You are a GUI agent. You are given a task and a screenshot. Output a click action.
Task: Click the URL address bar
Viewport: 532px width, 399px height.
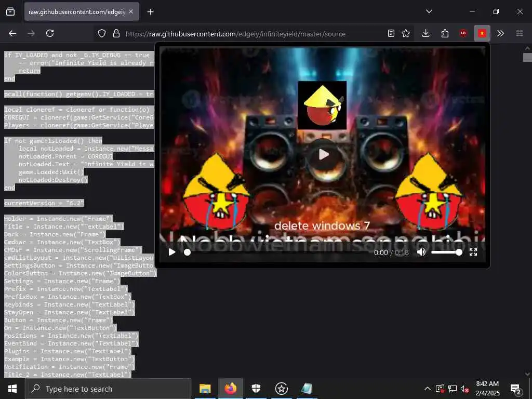coord(235,34)
